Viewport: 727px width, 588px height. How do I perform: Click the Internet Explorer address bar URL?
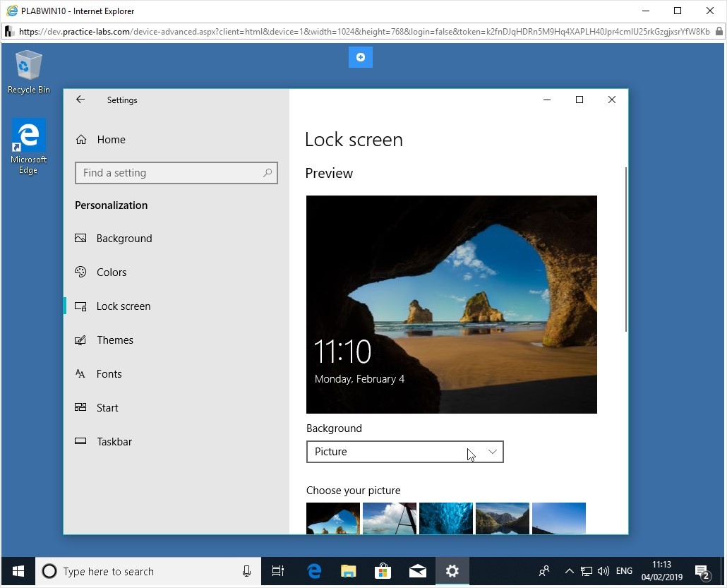click(x=364, y=32)
